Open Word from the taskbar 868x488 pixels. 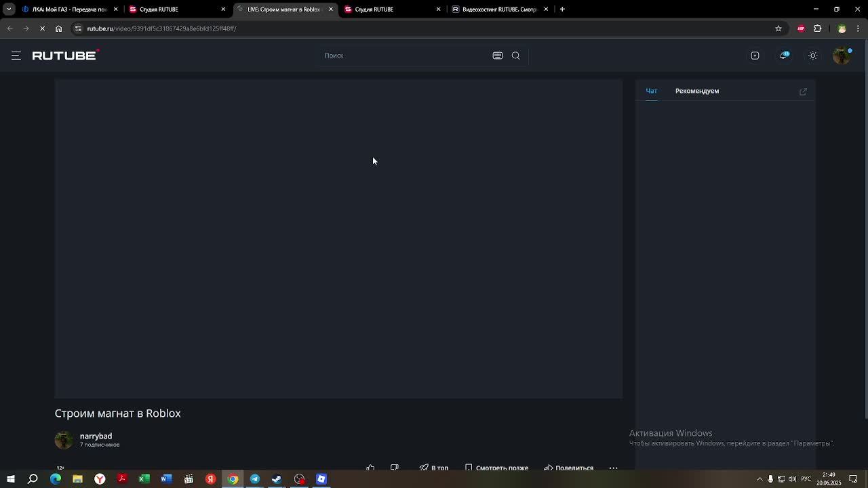tap(166, 479)
